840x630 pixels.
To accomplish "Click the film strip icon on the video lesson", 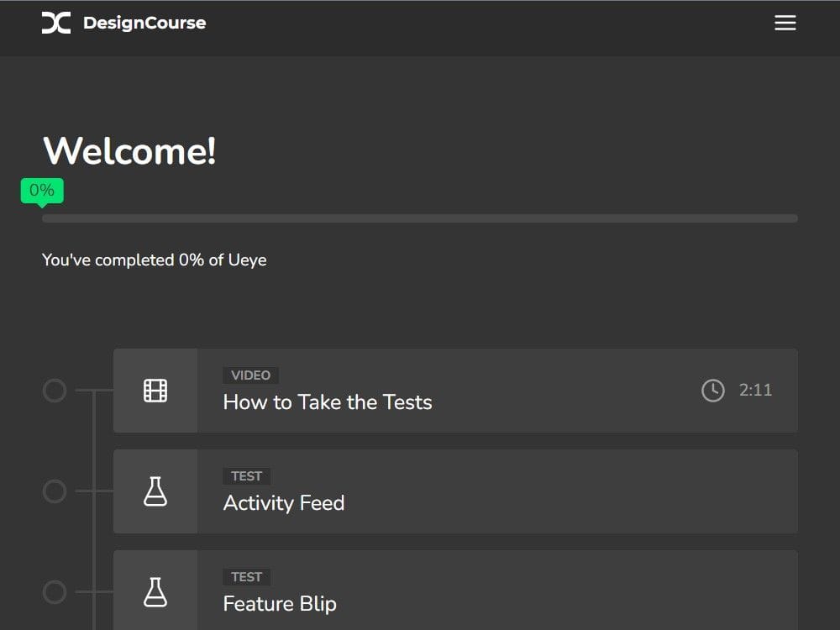I will pos(155,390).
